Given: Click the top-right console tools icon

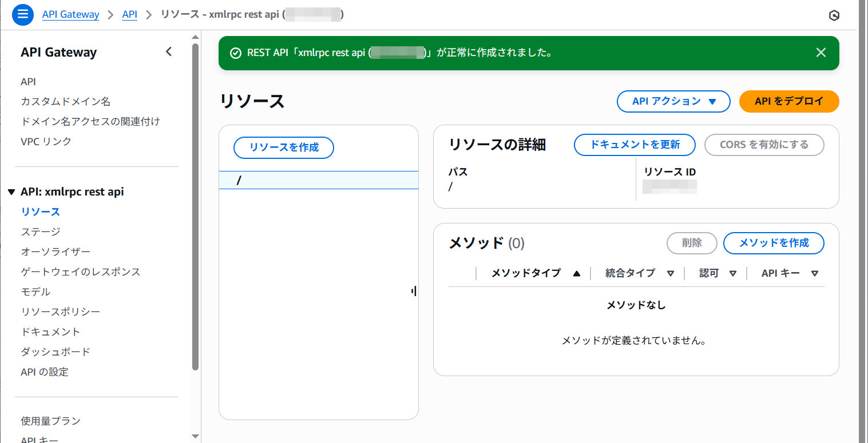Looking at the screenshot, I should [x=834, y=15].
